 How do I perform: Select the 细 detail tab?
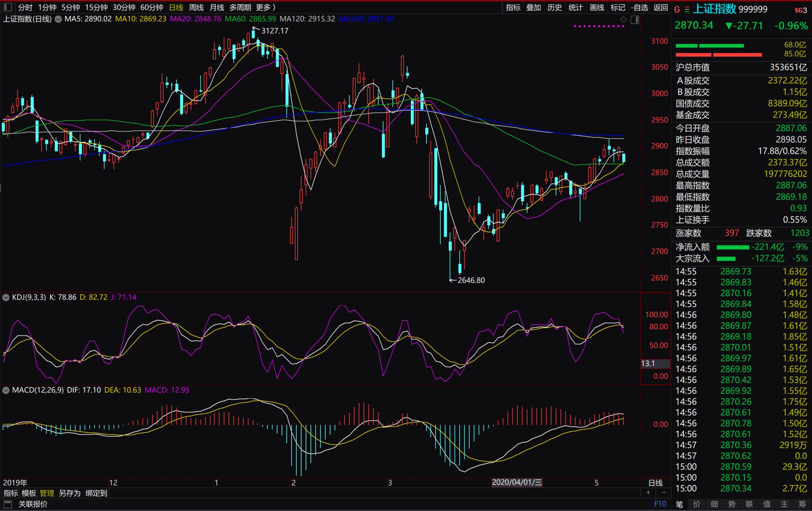coord(714,504)
